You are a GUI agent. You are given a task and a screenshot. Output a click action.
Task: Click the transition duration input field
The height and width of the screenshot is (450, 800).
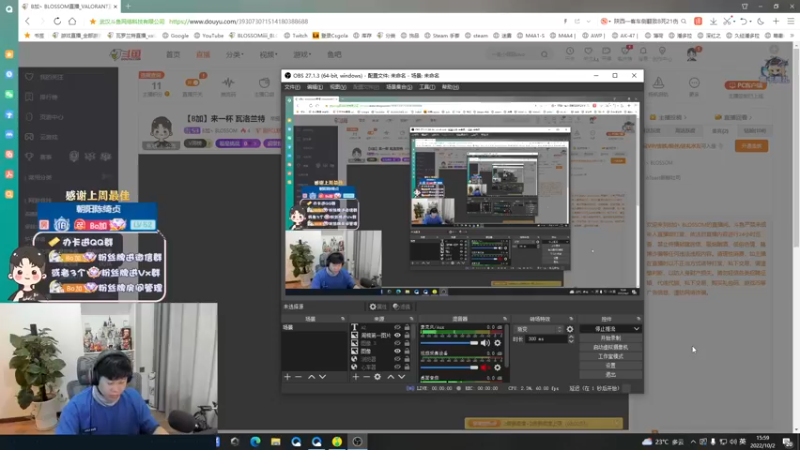[x=546, y=339]
